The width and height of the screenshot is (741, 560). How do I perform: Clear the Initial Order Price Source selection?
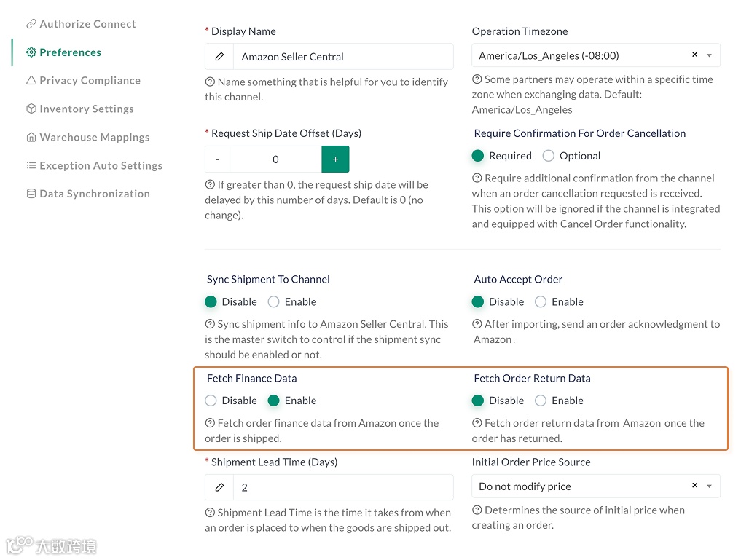[694, 486]
